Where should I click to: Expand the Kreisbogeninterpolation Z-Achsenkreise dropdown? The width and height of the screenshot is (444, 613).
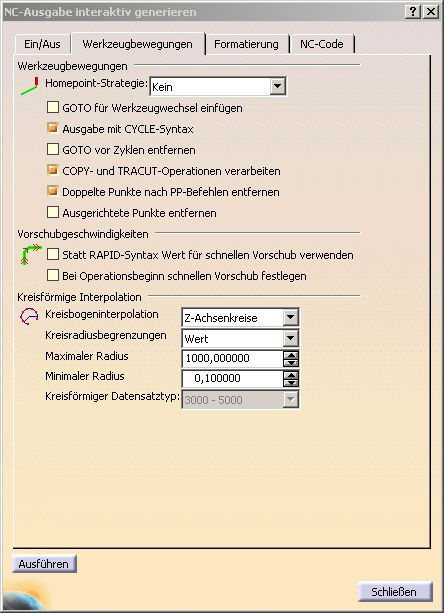[x=290, y=317]
